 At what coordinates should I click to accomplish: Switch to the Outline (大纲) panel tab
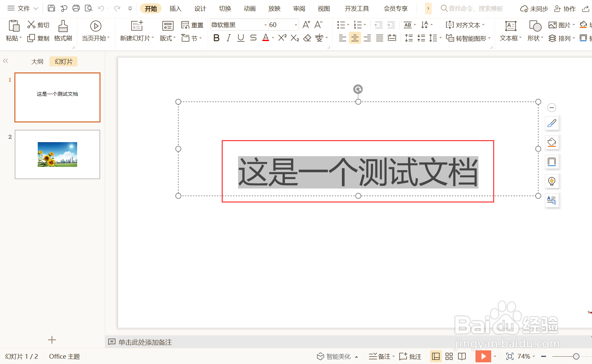37,61
